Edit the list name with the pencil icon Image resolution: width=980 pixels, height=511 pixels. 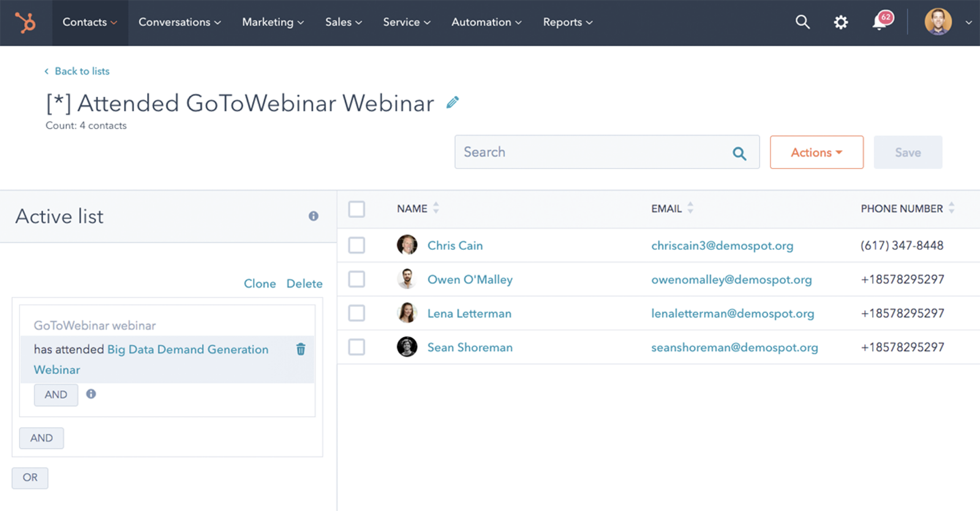(x=453, y=102)
